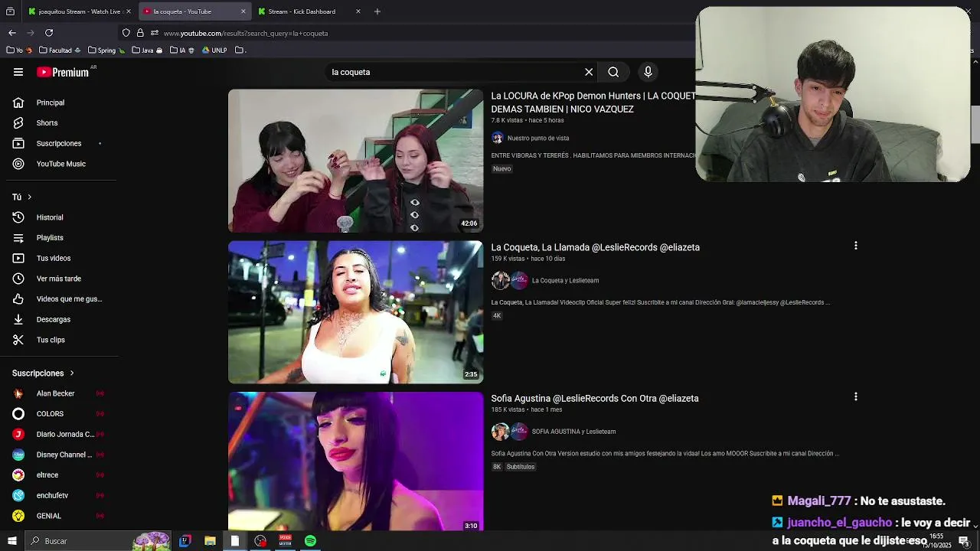Screen dimensions: 980x551
Task: Open Suscripciones in the sidebar
Action: pos(59,143)
